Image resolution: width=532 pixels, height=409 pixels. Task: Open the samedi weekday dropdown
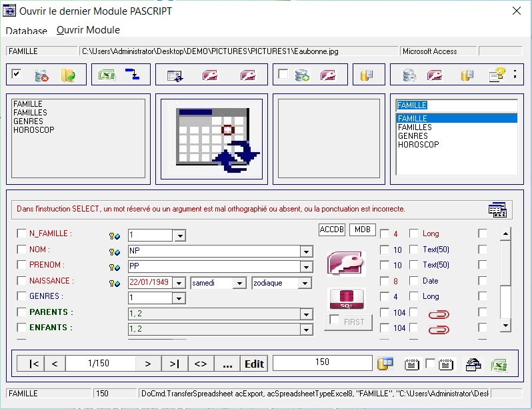(239, 283)
